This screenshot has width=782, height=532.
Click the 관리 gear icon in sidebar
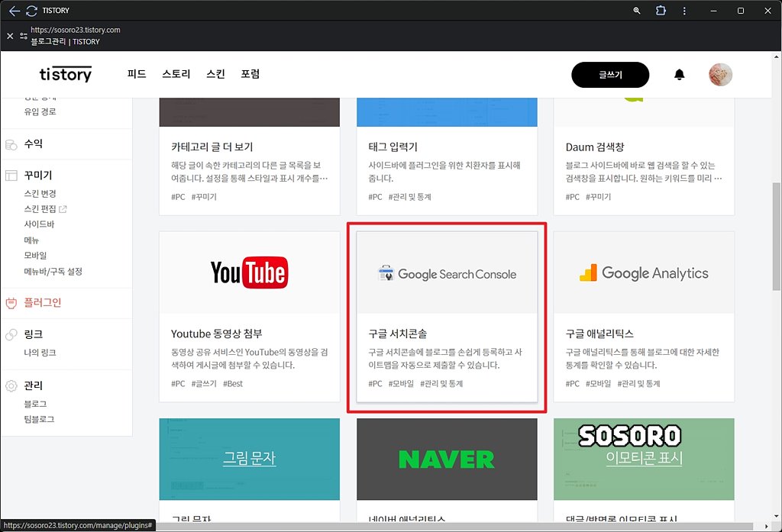tap(11, 386)
